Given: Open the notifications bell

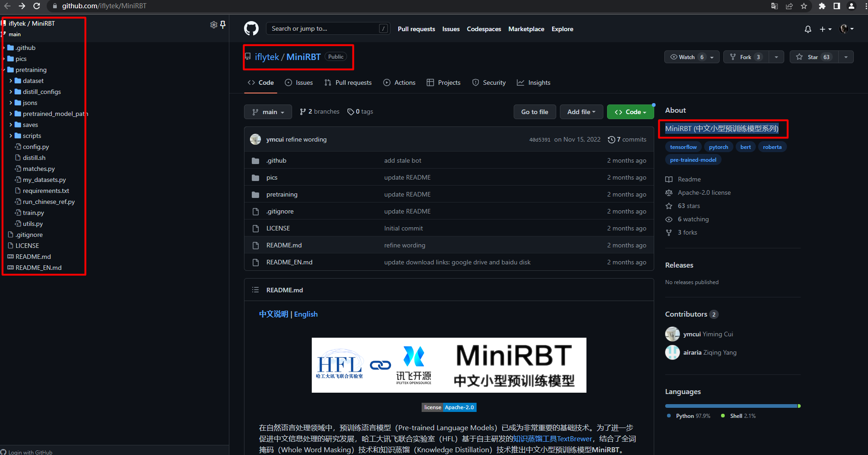Looking at the screenshot, I should (x=808, y=29).
